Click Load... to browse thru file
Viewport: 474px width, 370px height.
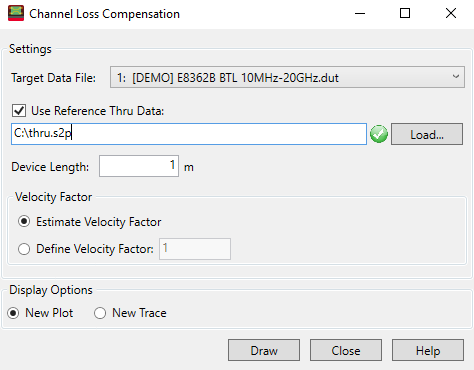coord(427,134)
